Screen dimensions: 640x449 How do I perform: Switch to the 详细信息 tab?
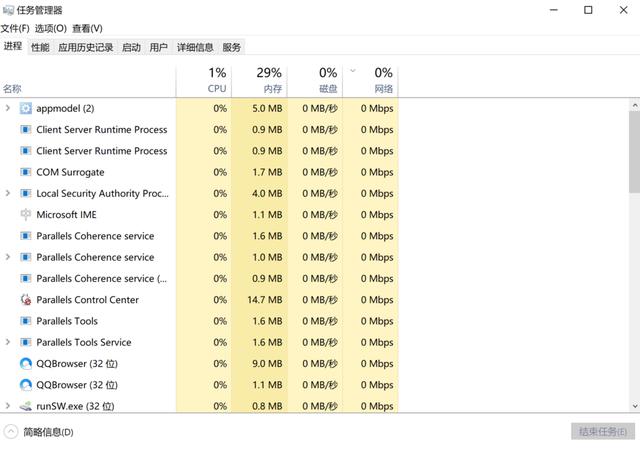pyautogui.click(x=195, y=47)
